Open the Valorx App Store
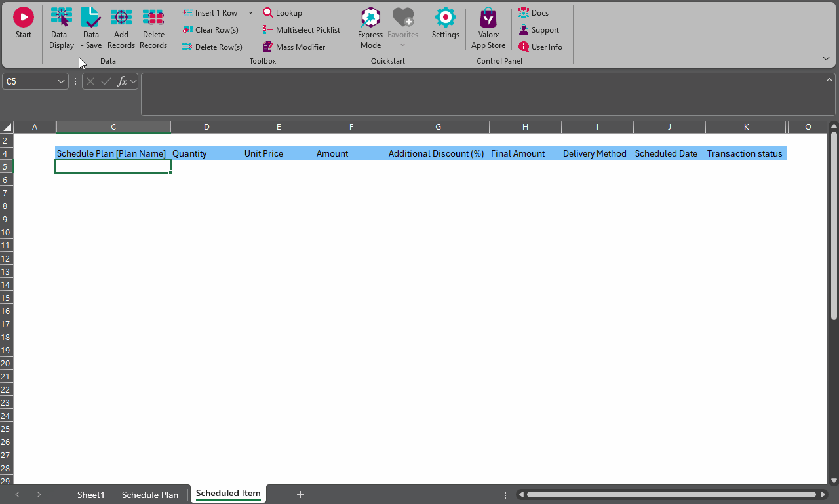Image resolution: width=839 pixels, height=504 pixels. pyautogui.click(x=488, y=18)
